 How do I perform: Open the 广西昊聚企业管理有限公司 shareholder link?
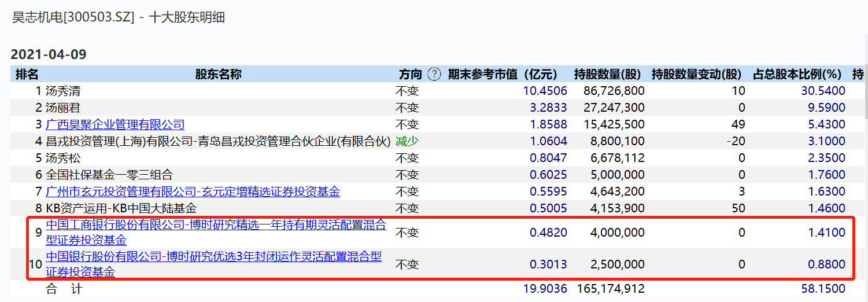(115, 124)
